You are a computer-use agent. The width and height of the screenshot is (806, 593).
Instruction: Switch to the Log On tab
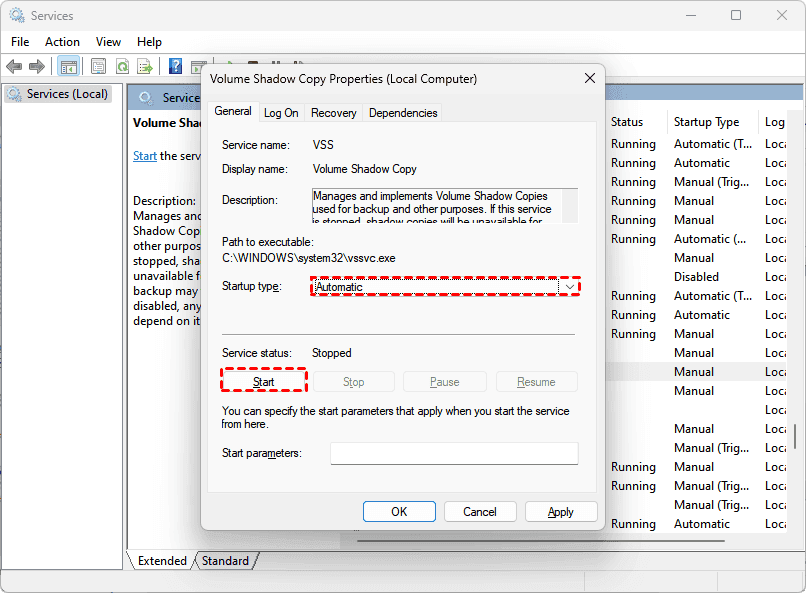(281, 113)
